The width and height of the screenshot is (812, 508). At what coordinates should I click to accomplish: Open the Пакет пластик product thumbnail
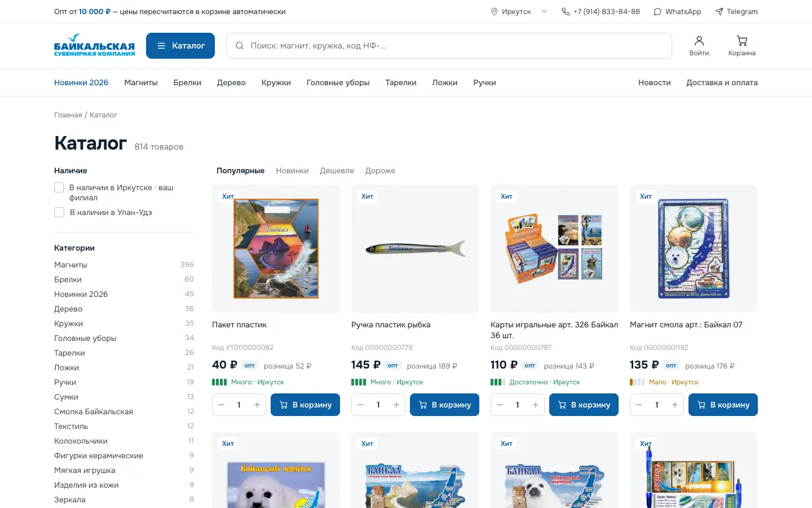click(x=276, y=248)
